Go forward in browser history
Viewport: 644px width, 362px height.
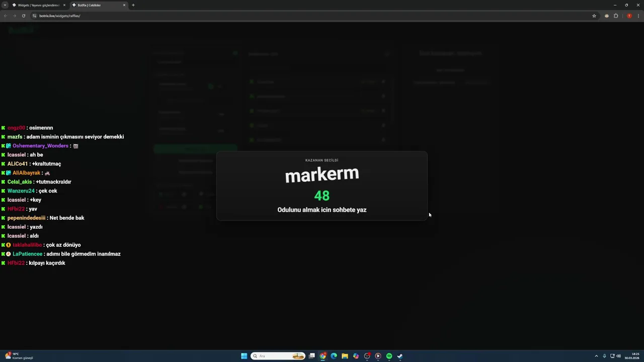point(14,16)
